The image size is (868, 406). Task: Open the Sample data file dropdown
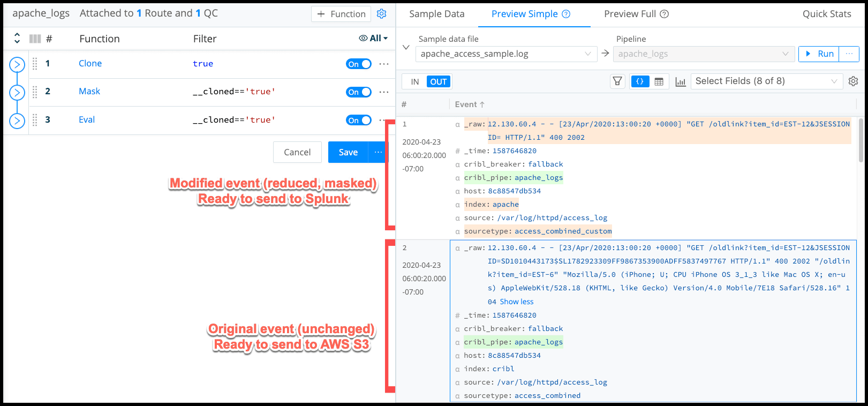pos(506,54)
